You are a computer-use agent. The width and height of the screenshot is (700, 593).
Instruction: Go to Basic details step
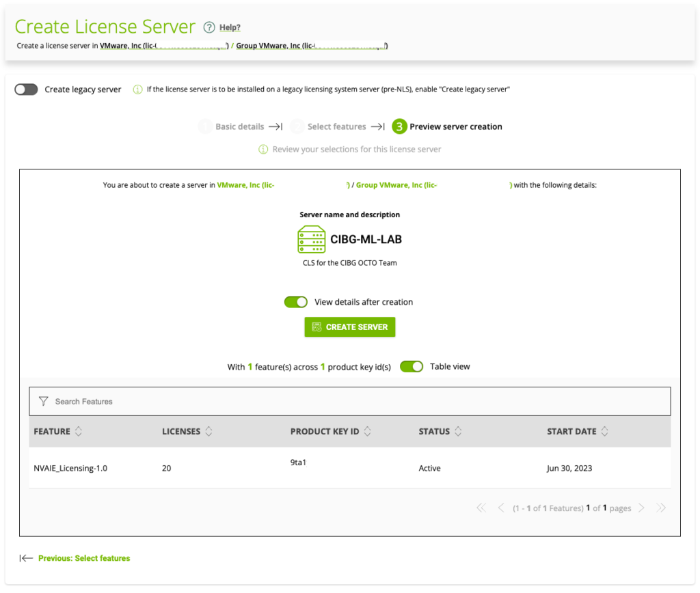(239, 126)
